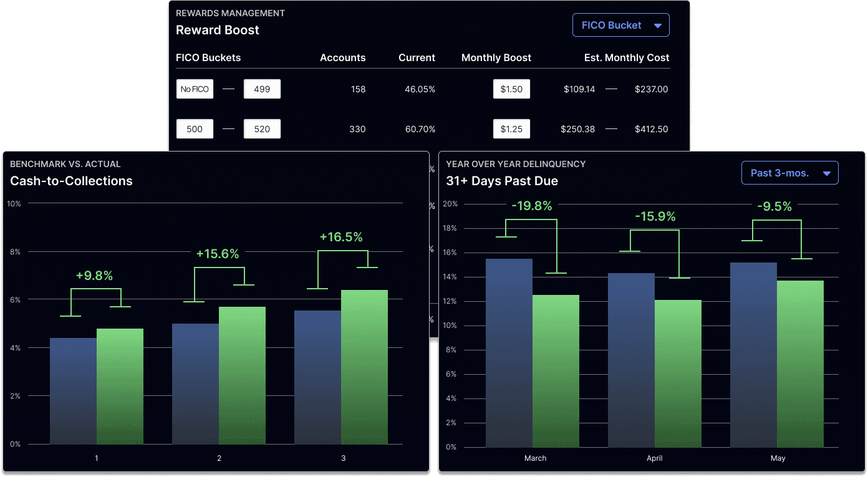Select blue benchmark bar for period 2
Image resolution: width=868 pixels, height=477 pixels.
coord(195,383)
